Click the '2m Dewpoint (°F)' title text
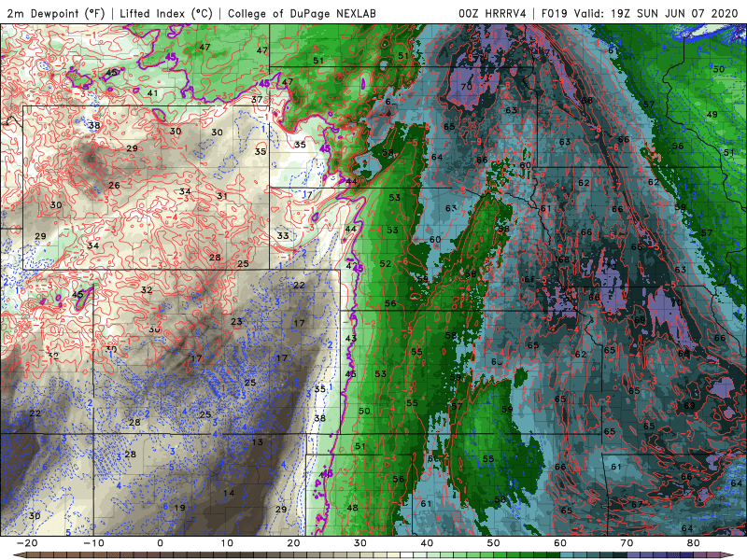Viewport: 747px width, 560px height. pos(56,14)
